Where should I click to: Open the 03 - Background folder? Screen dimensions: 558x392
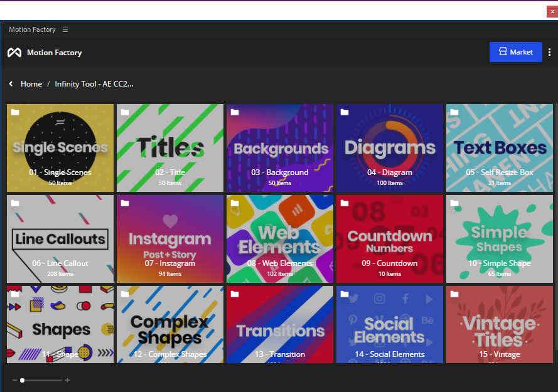[x=280, y=148]
